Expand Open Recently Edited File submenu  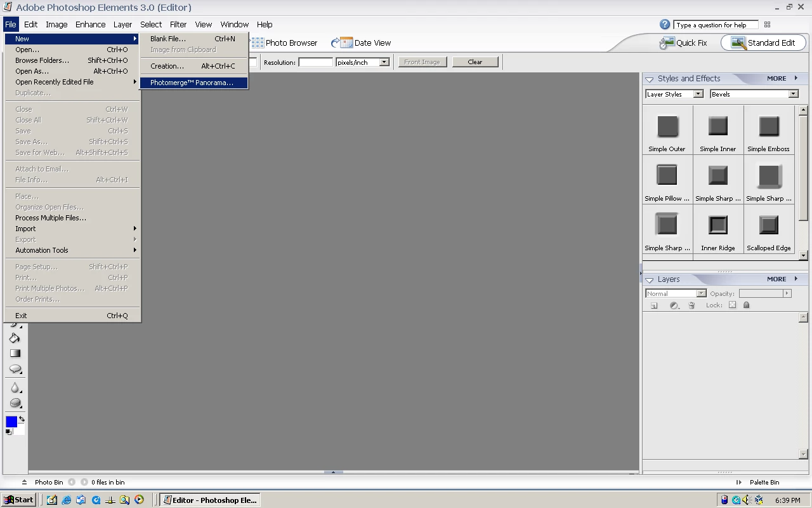(x=72, y=82)
